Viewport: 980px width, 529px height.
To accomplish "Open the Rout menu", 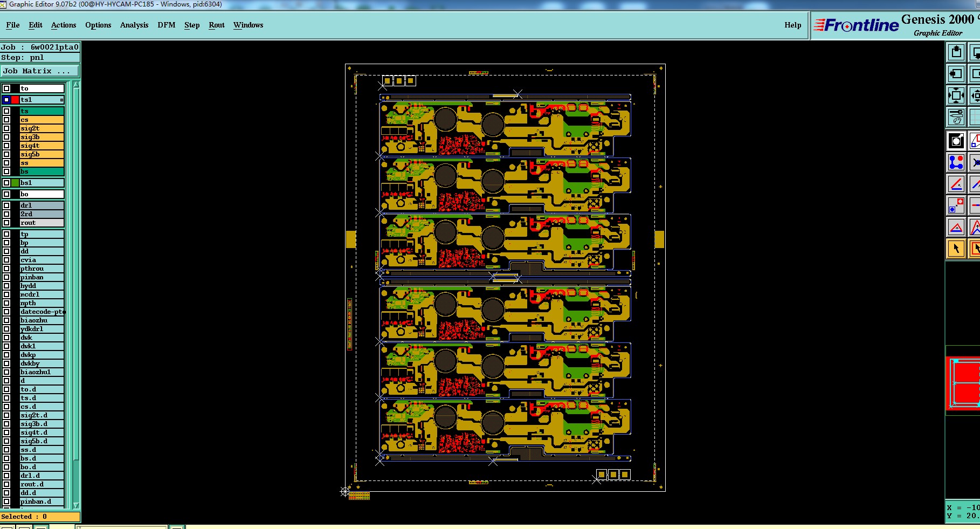I will click(x=217, y=25).
